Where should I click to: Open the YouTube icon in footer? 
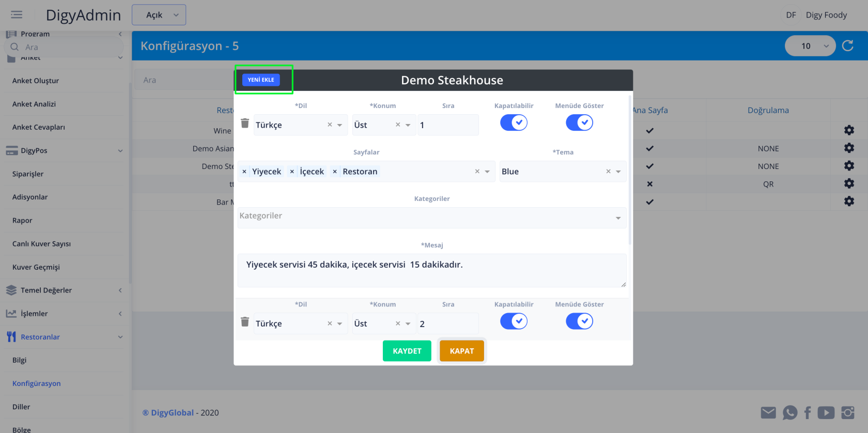[826, 412]
